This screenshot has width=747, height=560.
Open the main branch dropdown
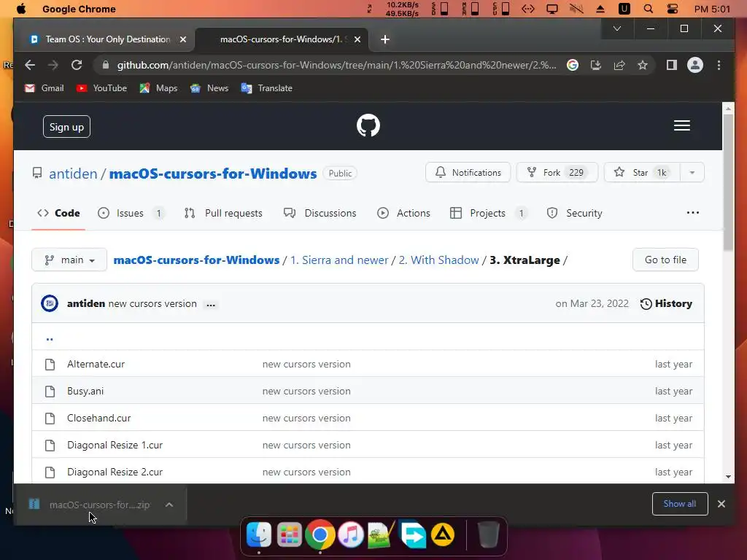[x=69, y=260]
